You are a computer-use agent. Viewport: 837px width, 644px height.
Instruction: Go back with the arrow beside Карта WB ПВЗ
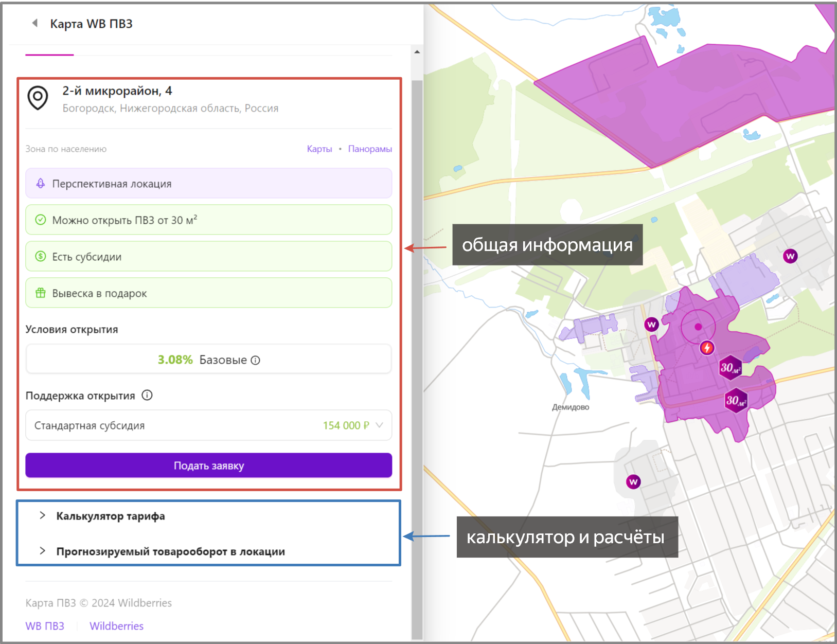[x=35, y=23]
